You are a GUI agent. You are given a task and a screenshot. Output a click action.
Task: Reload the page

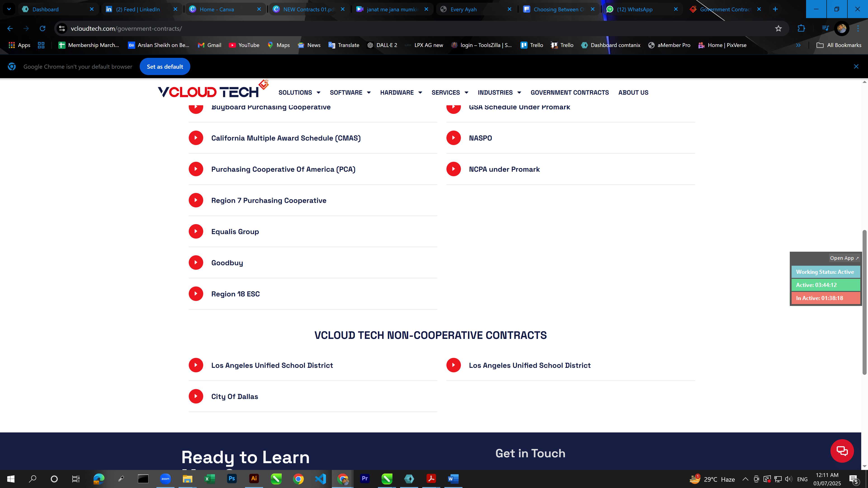(42, 29)
